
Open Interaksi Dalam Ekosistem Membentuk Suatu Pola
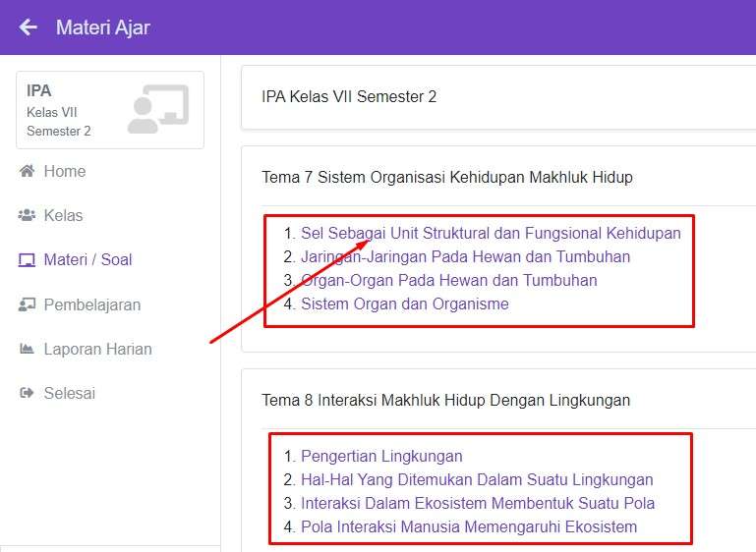click(x=478, y=504)
